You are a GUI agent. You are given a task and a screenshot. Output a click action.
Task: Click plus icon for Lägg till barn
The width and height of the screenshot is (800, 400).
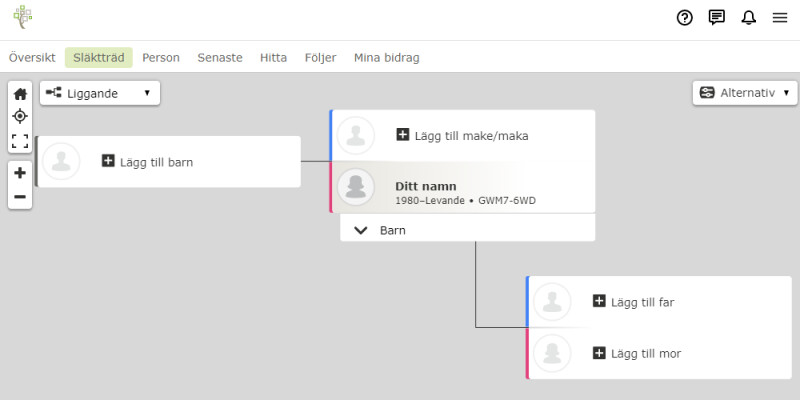click(108, 161)
